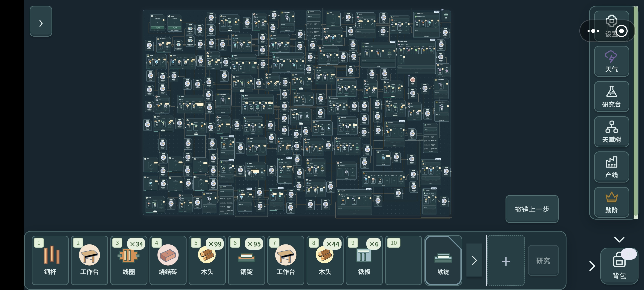Image resolution: width=644 pixels, height=290 pixels.
Task: Open the 天赋树 talent tree
Action: 611,132
